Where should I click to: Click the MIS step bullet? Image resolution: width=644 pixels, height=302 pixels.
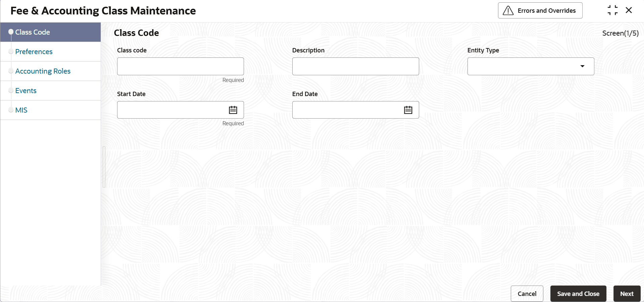(11, 110)
